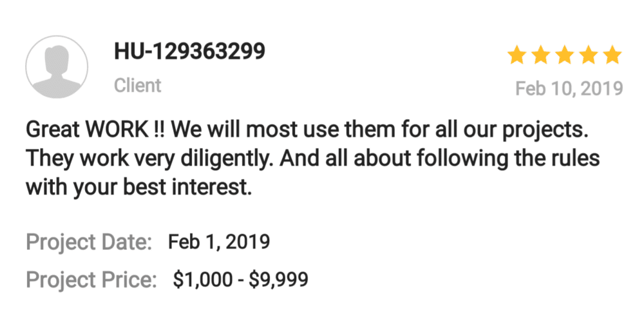Select the first rating star
The width and height of the screenshot is (644, 317).
click(x=517, y=55)
